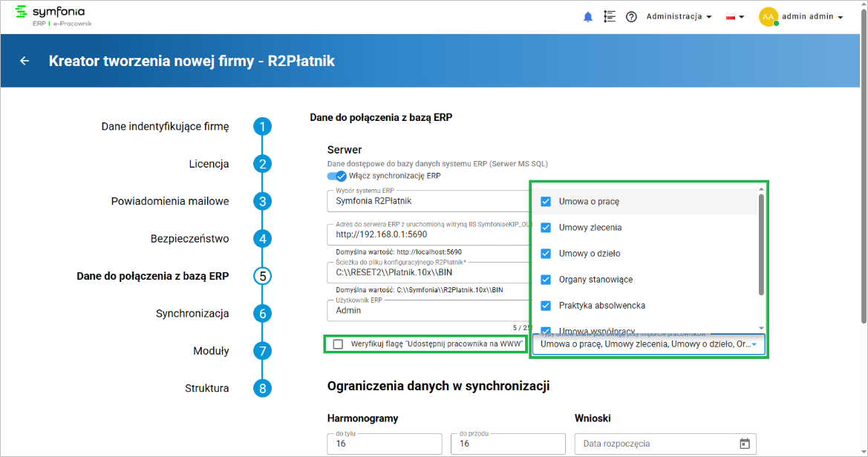Image resolution: width=868 pixels, height=457 pixels.
Task: Open Moduły step
Action: click(211, 351)
